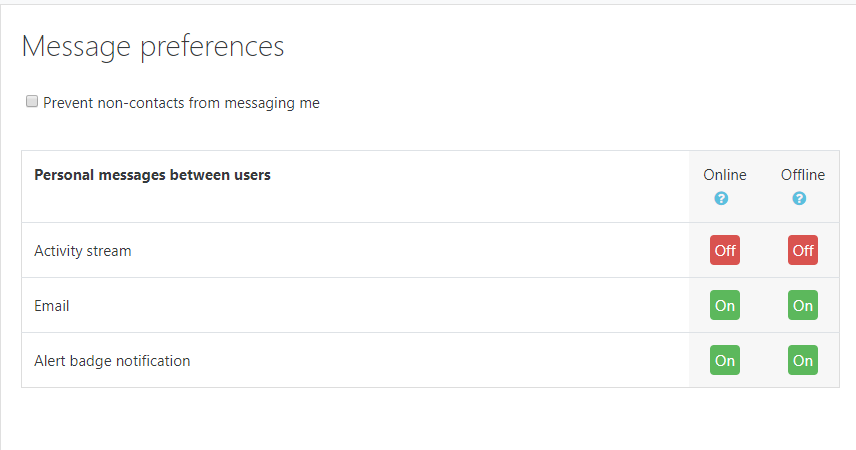This screenshot has height=450, width=856.
Task: Click the word 'users' in the table header
Action: [x=250, y=175]
